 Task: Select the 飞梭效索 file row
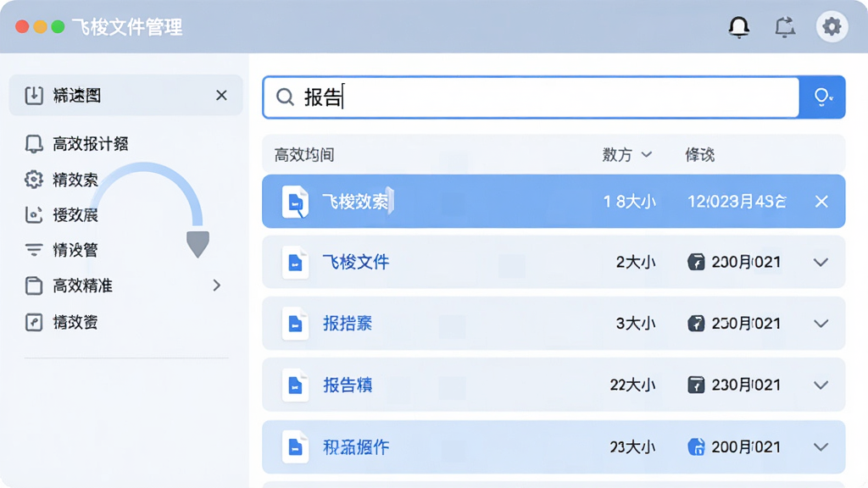click(554, 202)
